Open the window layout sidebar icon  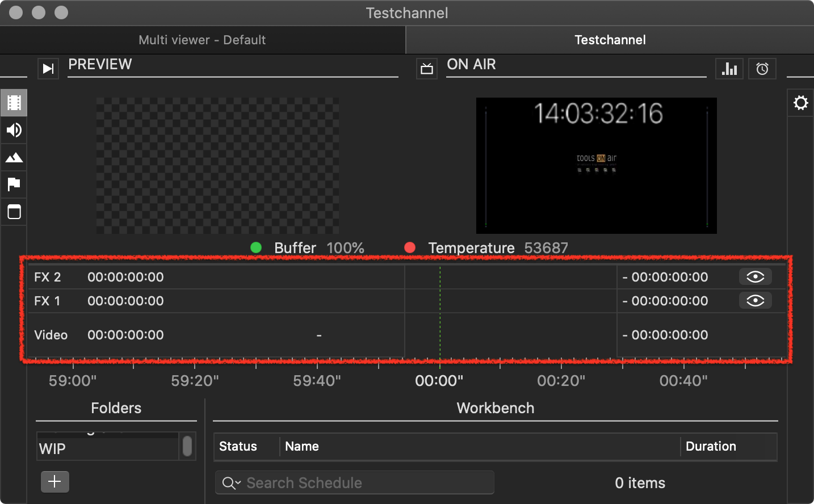tap(14, 212)
